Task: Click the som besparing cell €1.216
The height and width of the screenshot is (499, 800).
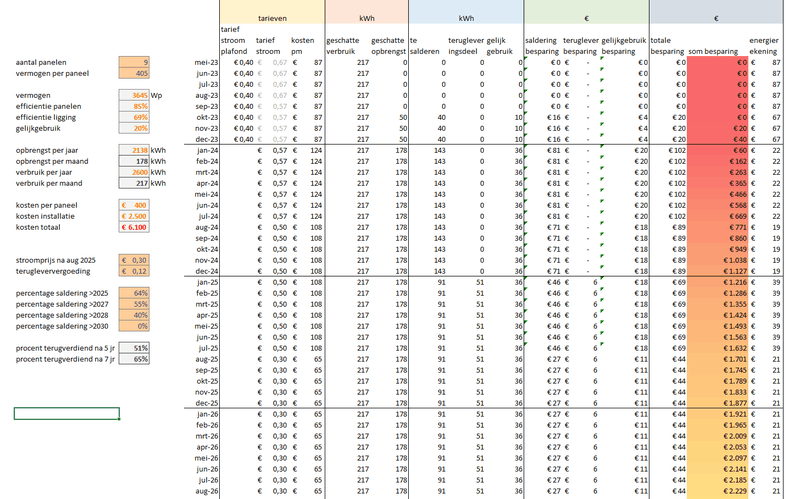Action: [717, 282]
